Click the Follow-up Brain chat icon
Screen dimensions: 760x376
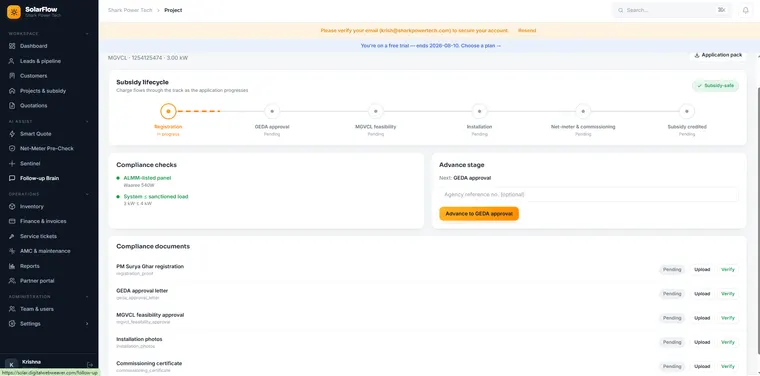click(12, 178)
